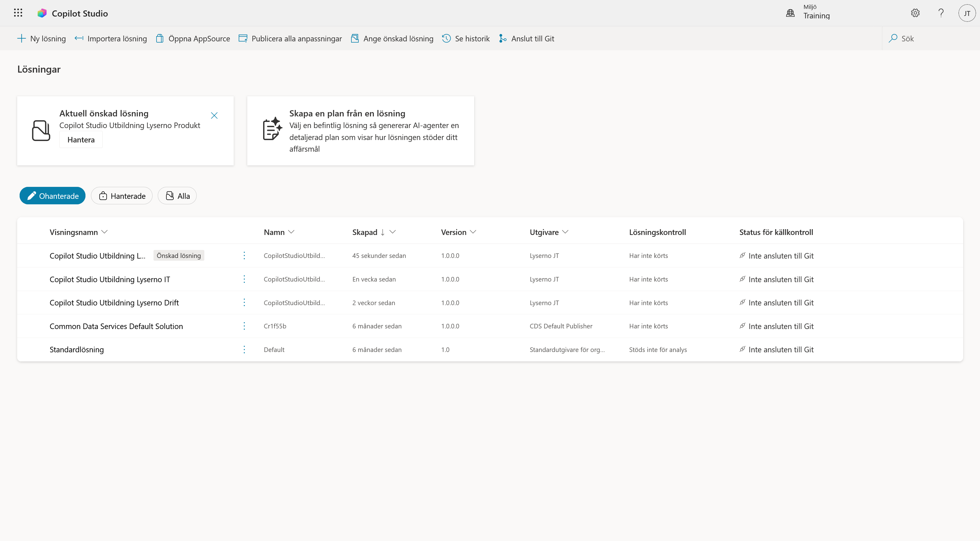The width and height of the screenshot is (980, 541).
Task: Select the Hanterade filter tab
Action: point(122,195)
